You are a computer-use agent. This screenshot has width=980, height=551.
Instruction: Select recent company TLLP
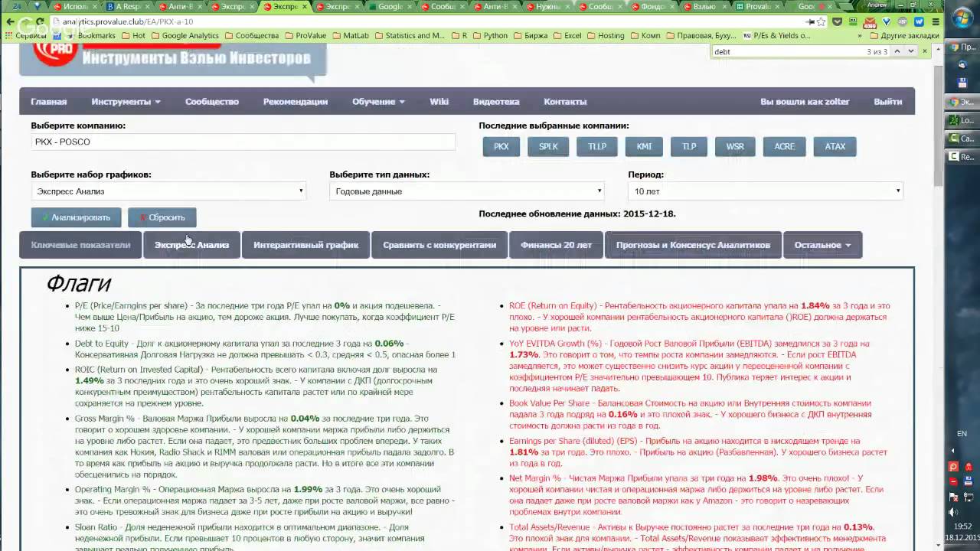coord(597,146)
